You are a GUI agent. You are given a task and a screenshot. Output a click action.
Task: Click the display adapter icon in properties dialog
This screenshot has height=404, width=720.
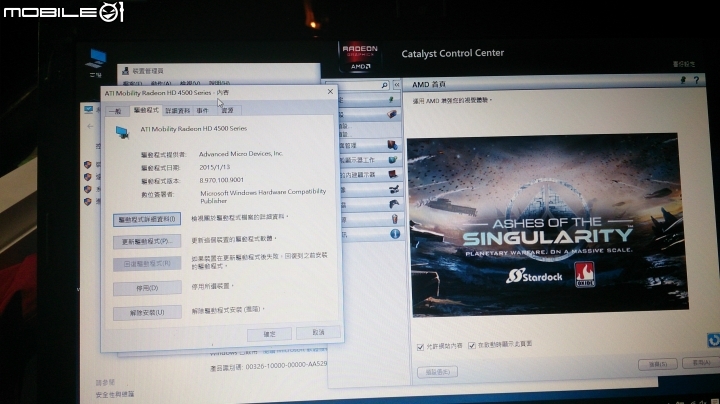point(122,132)
